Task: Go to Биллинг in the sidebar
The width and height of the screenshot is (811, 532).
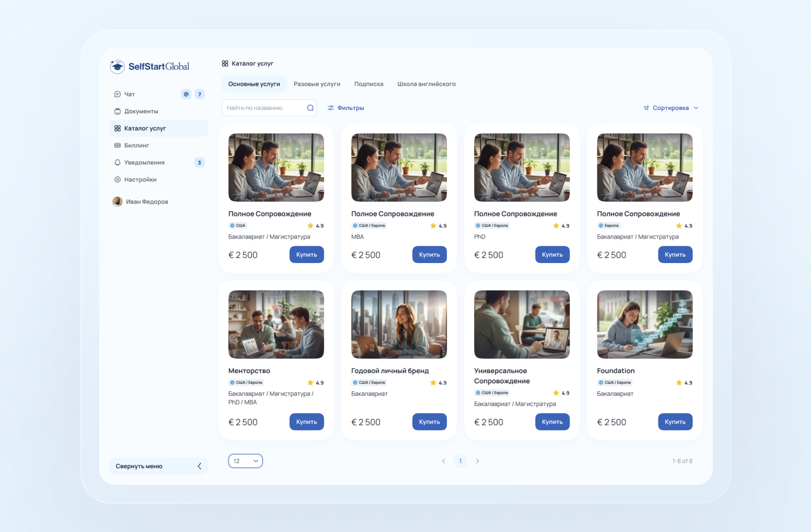Action: pyautogui.click(x=136, y=145)
